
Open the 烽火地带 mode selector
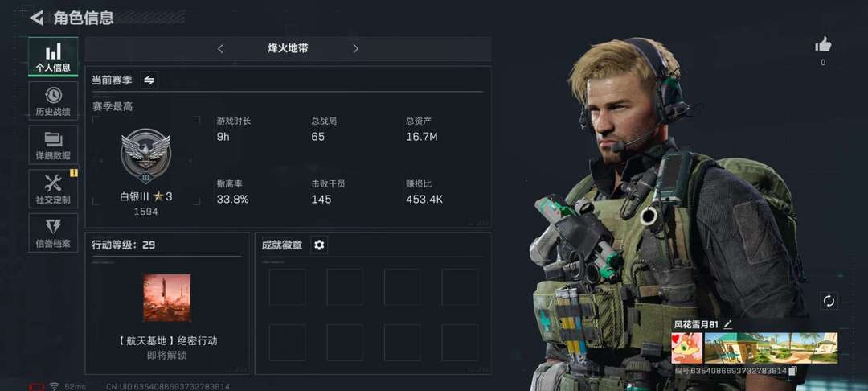[x=288, y=49]
